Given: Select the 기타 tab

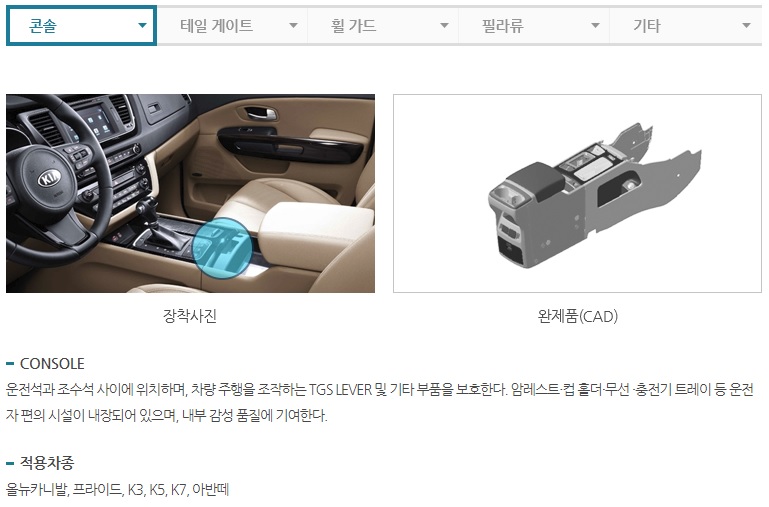Looking at the screenshot, I should click(x=686, y=25).
